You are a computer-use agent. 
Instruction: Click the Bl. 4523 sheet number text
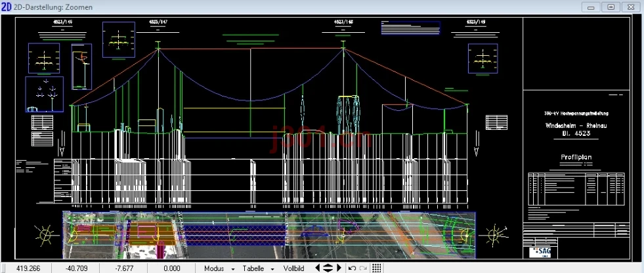point(576,133)
